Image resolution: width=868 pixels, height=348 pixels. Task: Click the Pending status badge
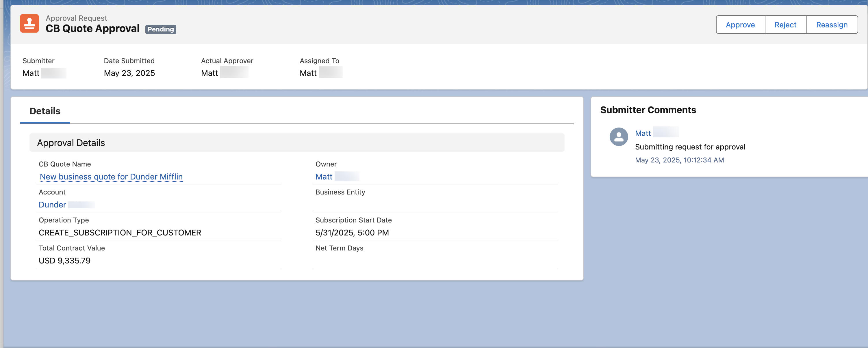click(161, 29)
